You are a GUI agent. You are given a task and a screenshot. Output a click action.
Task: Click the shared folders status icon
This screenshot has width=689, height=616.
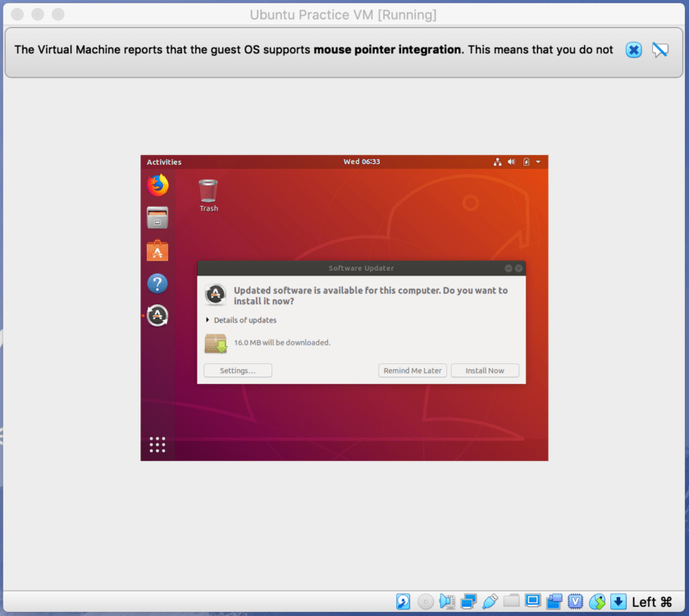tap(511, 600)
